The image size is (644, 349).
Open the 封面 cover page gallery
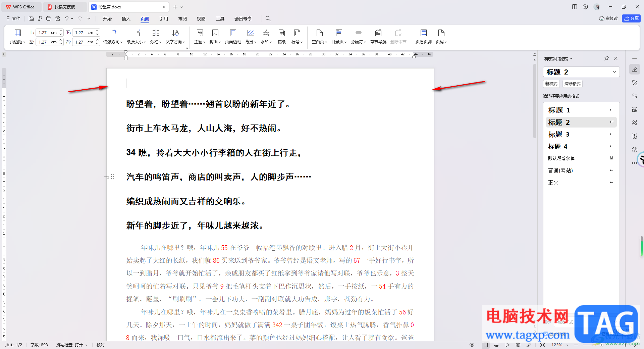pyautogui.click(x=215, y=37)
